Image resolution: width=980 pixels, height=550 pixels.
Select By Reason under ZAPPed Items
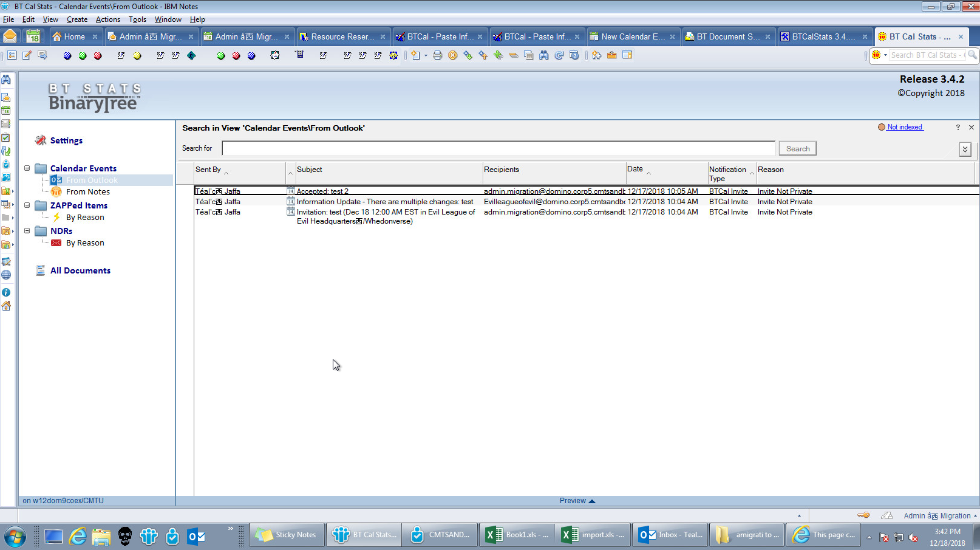click(85, 217)
